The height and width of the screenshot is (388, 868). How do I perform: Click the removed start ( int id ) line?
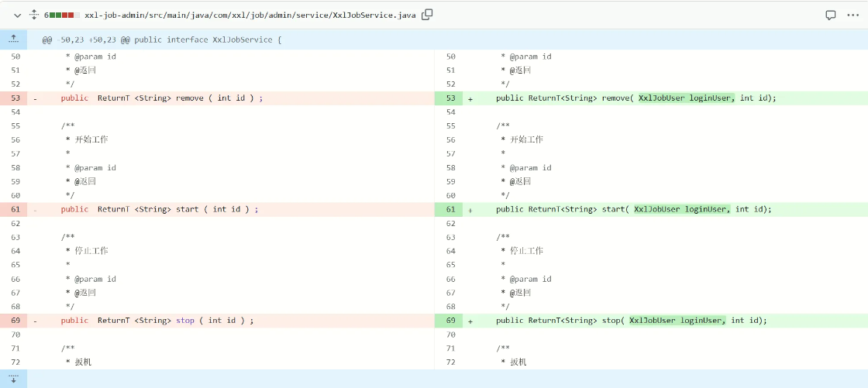(159, 209)
